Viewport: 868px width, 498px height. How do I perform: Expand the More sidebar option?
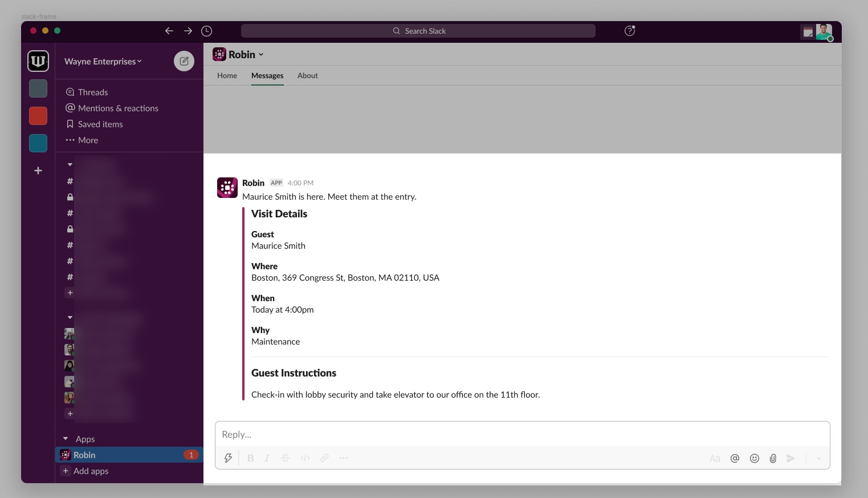82,140
